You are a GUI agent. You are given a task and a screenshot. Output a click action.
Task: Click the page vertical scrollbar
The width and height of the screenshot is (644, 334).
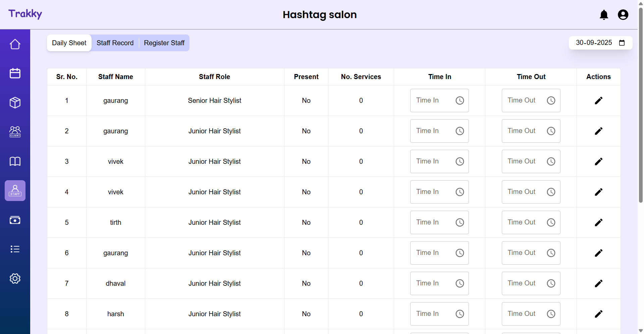[x=641, y=101]
